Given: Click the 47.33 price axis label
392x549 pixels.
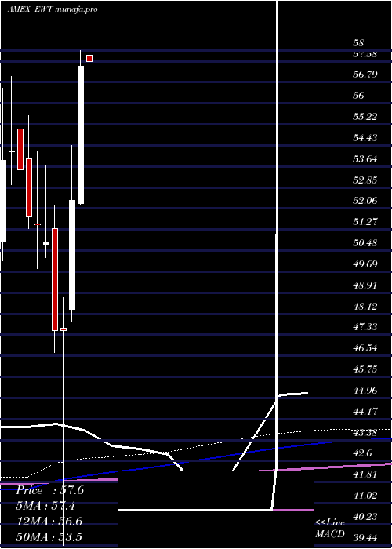Looking at the screenshot, I should pos(365,327).
